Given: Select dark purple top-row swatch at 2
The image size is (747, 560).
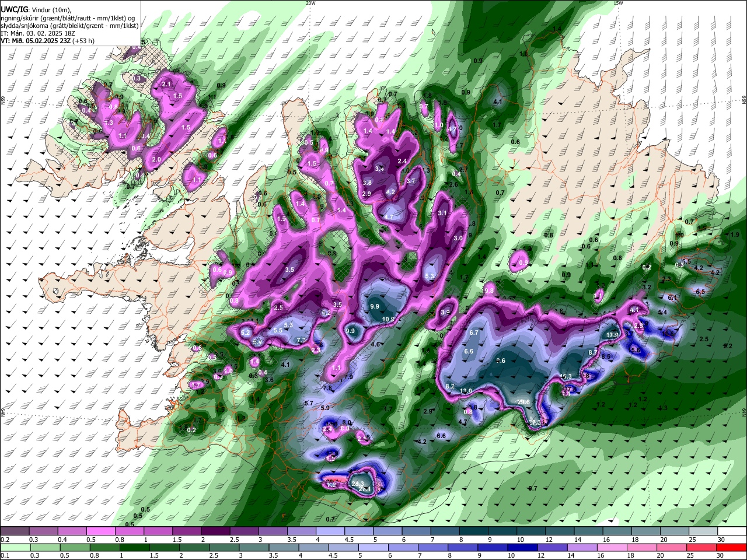Looking at the screenshot, I should click(215, 531).
